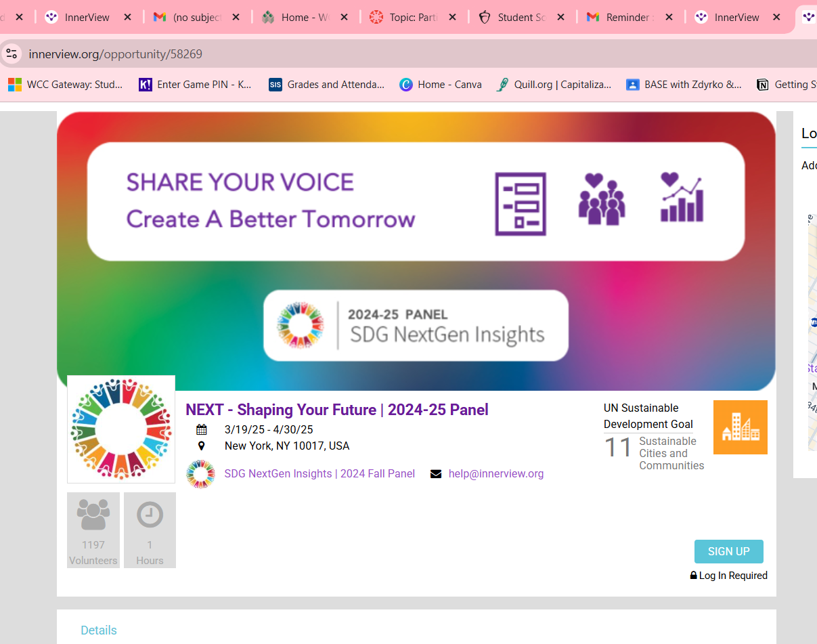Switch to the Student Sc browser tab

[521, 18]
